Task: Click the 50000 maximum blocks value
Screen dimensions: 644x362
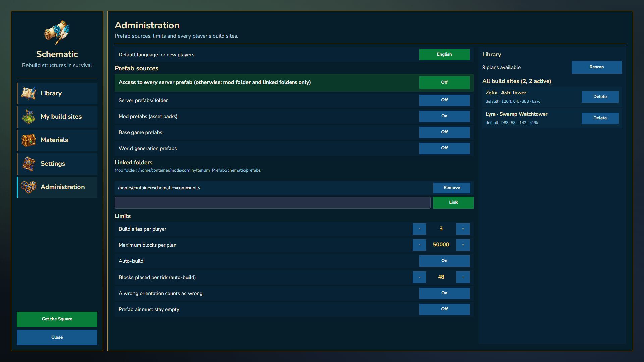Action: 441,245
